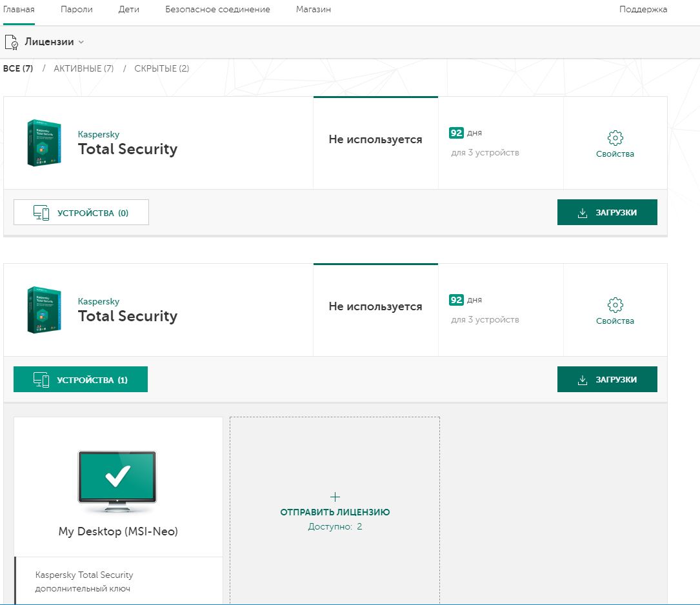Click the second Total Security product box image
Screen dimensions: 700x605
(44, 310)
